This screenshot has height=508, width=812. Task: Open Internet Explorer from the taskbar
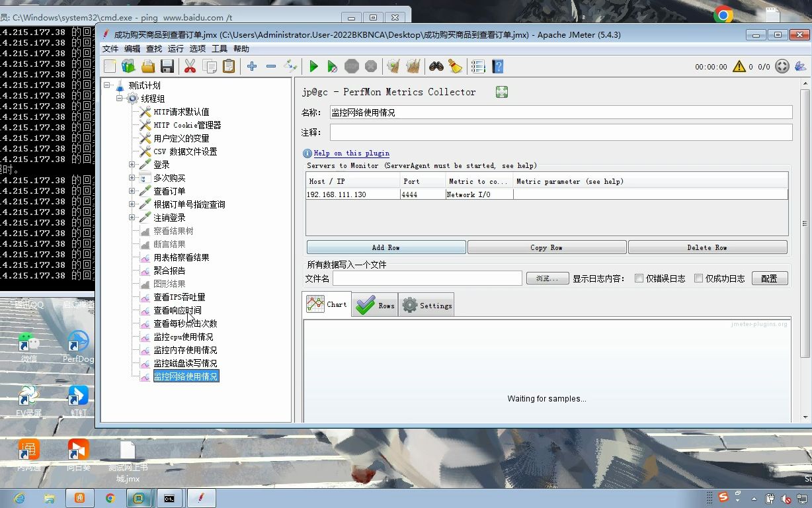pos(19,498)
